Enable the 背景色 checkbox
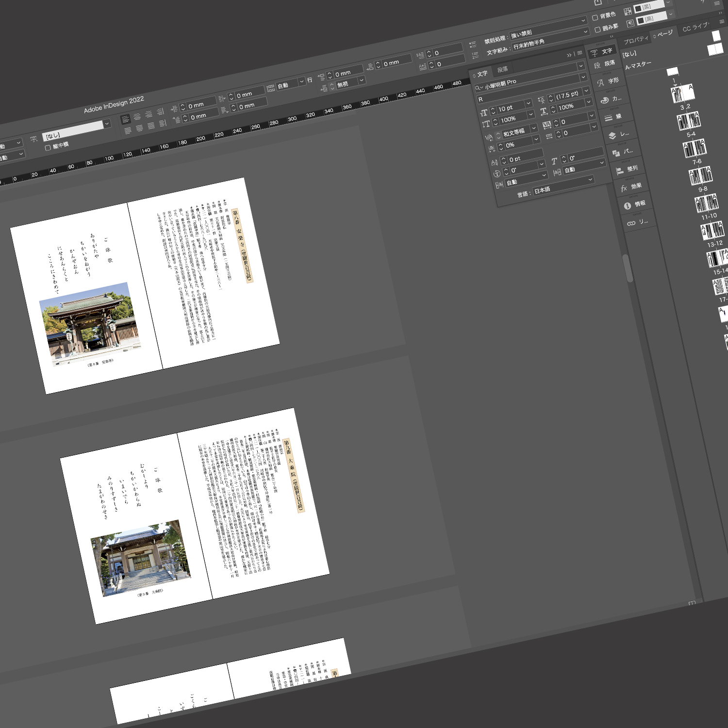728x728 pixels. (x=595, y=17)
